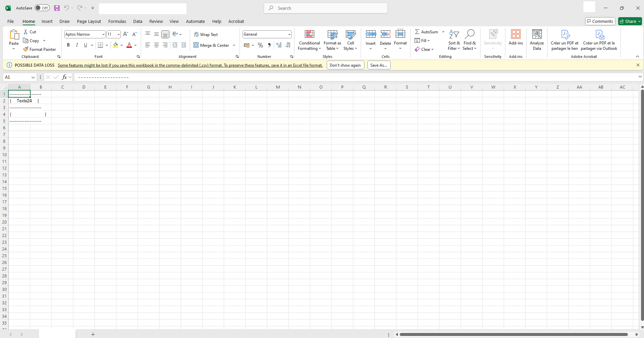The height and width of the screenshot is (338, 644).
Task: Toggle Merge & Center on cells
Action: tap(212, 45)
